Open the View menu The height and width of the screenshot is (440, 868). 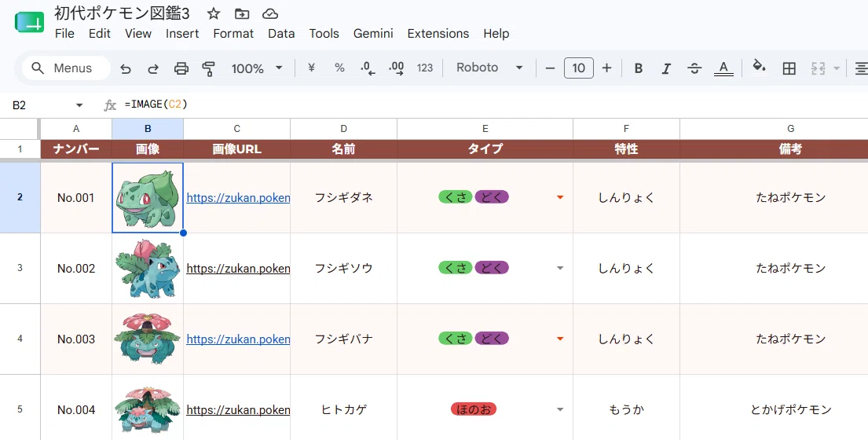(x=137, y=33)
